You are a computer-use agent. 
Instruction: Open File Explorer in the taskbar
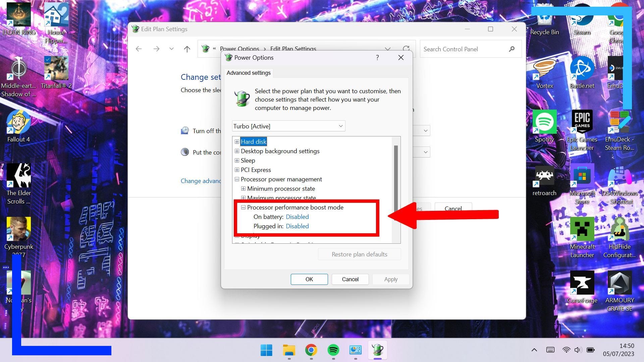click(289, 350)
